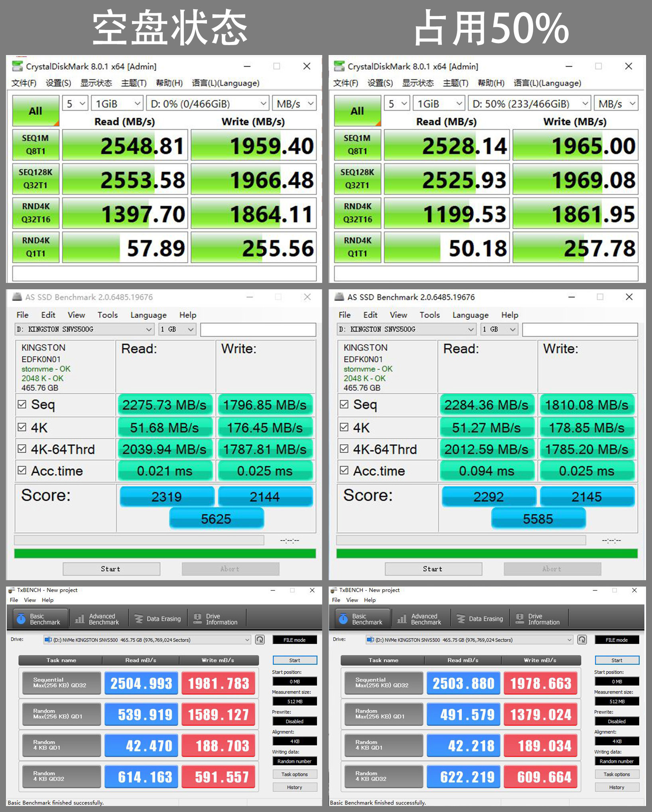652x812 pixels.
Task: Toggle Acc.time checkbox in AS SSD scoring 5585
Action: point(344,470)
